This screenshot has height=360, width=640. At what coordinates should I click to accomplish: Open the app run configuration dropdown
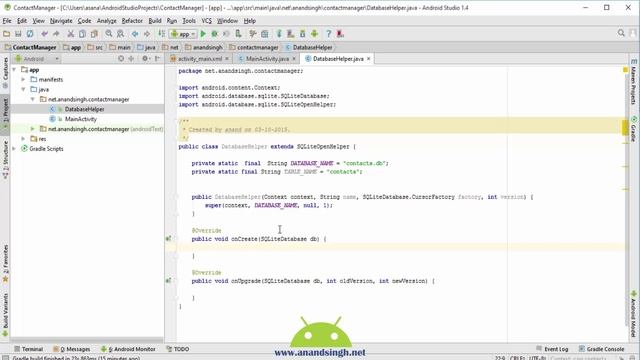tap(184, 34)
